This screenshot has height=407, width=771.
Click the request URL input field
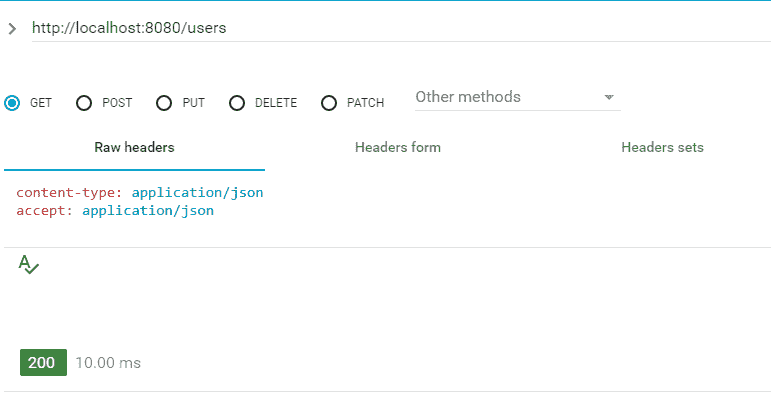(x=400, y=28)
